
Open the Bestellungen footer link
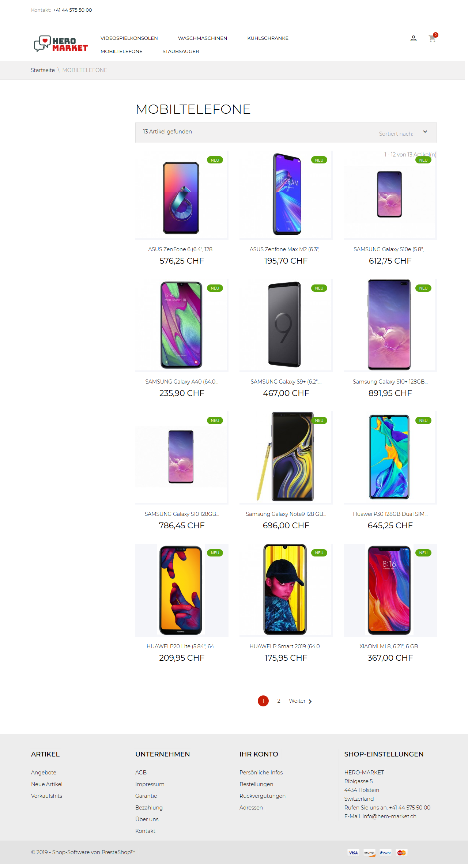tap(256, 784)
